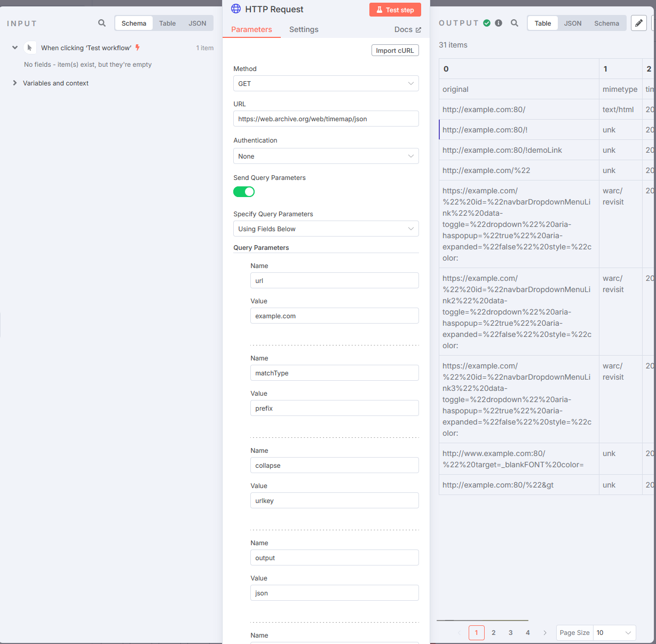Viewport: 656px width, 644px height.
Task: Toggle Send Query Parameters switch off
Action: [x=244, y=192]
